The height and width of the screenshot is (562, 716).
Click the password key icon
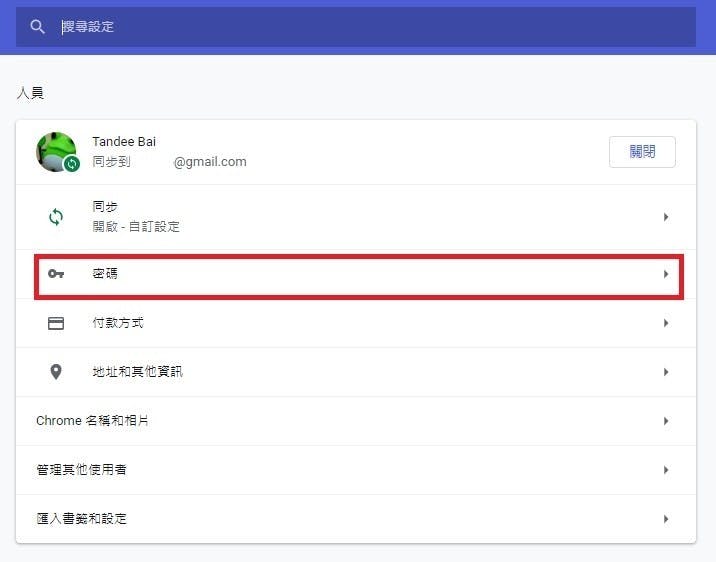point(56,274)
